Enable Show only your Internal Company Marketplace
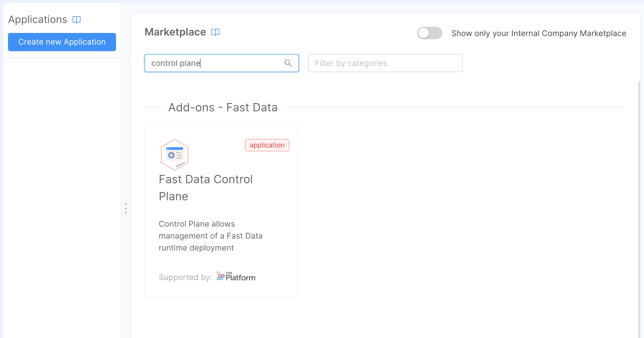 [430, 33]
